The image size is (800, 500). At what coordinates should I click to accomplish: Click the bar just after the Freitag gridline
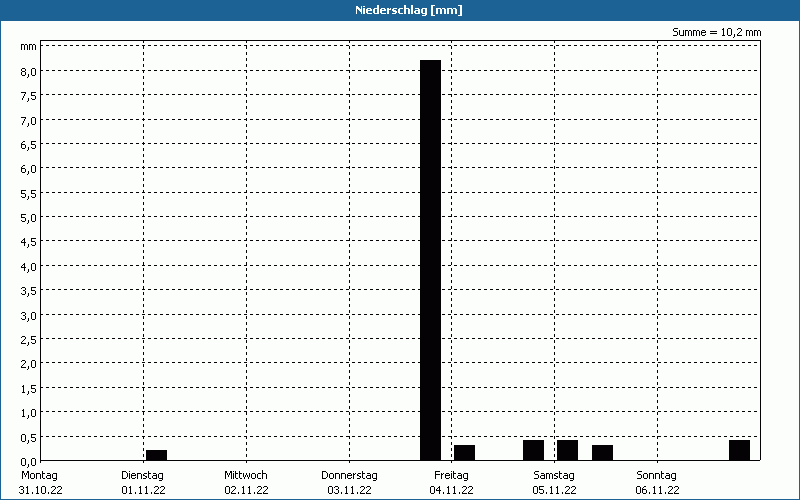coord(464,453)
